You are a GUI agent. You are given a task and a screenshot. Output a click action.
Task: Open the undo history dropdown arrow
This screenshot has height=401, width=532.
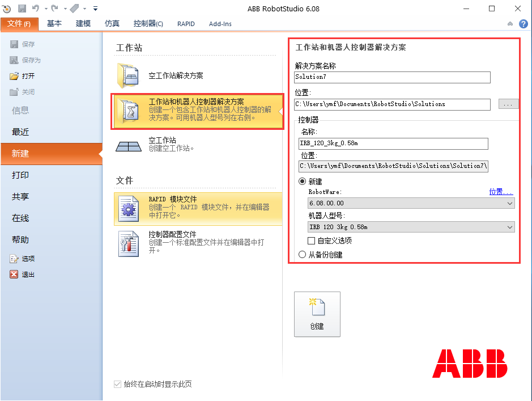[x=46, y=9]
